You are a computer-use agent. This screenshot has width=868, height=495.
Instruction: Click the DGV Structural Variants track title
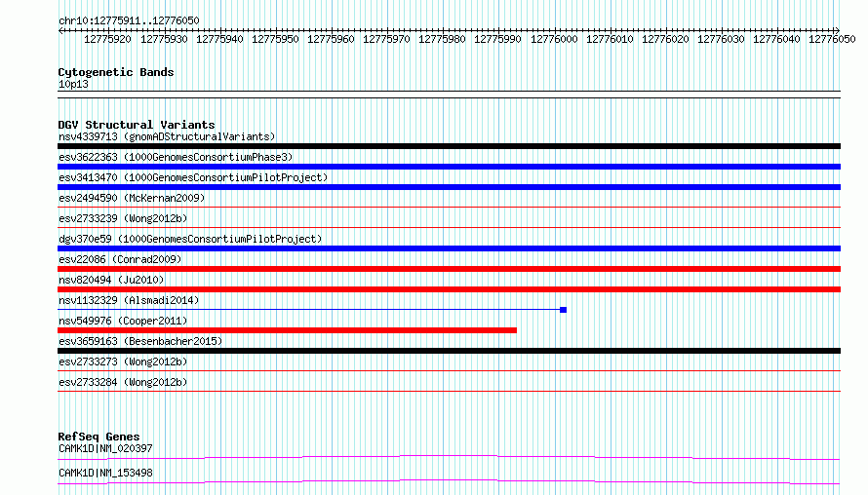pyautogui.click(x=137, y=125)
